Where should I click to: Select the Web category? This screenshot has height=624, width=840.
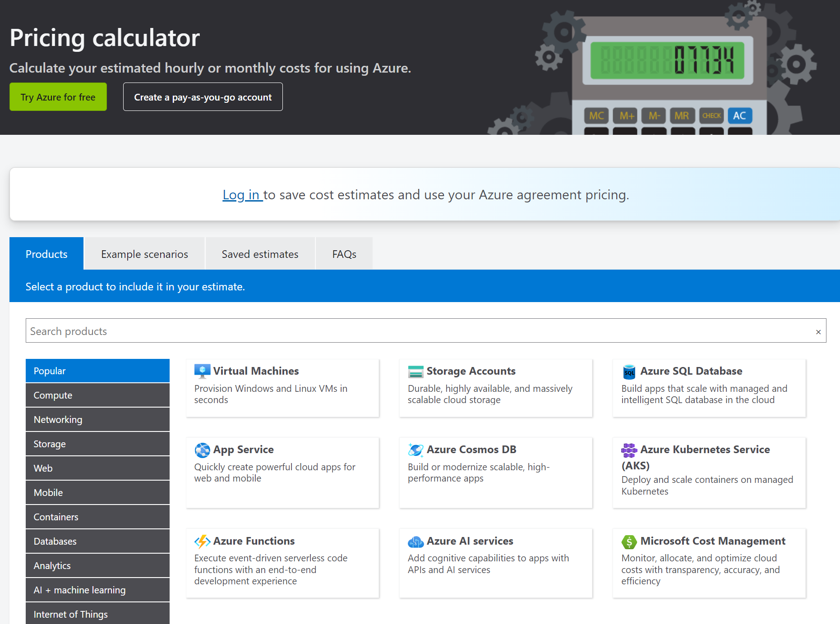pyautogui.click(x=97, y=468)
